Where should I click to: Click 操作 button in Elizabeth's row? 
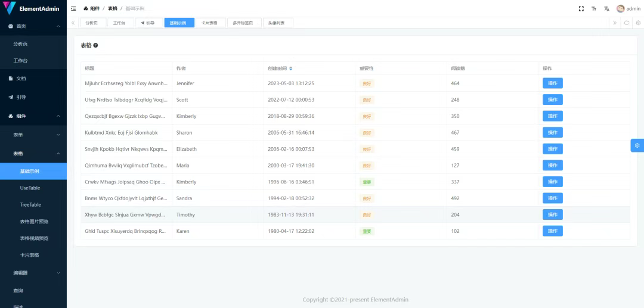(x=552, y=149)
